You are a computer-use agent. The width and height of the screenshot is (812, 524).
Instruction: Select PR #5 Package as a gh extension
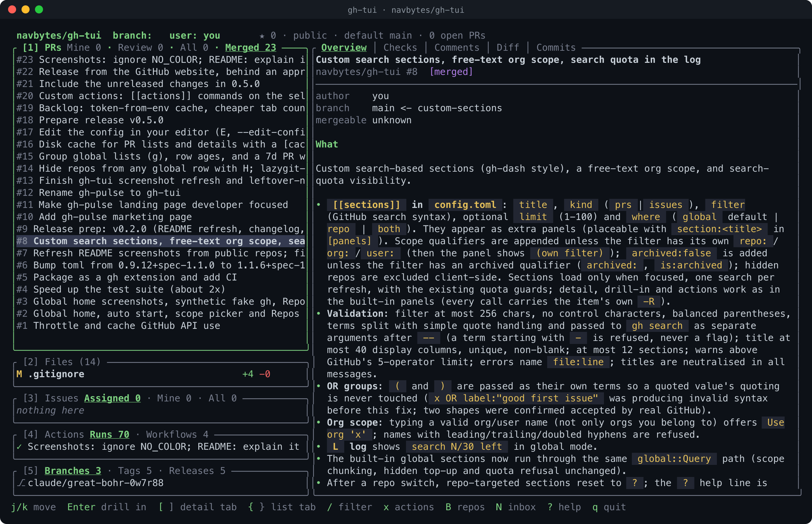coord(161,277)
